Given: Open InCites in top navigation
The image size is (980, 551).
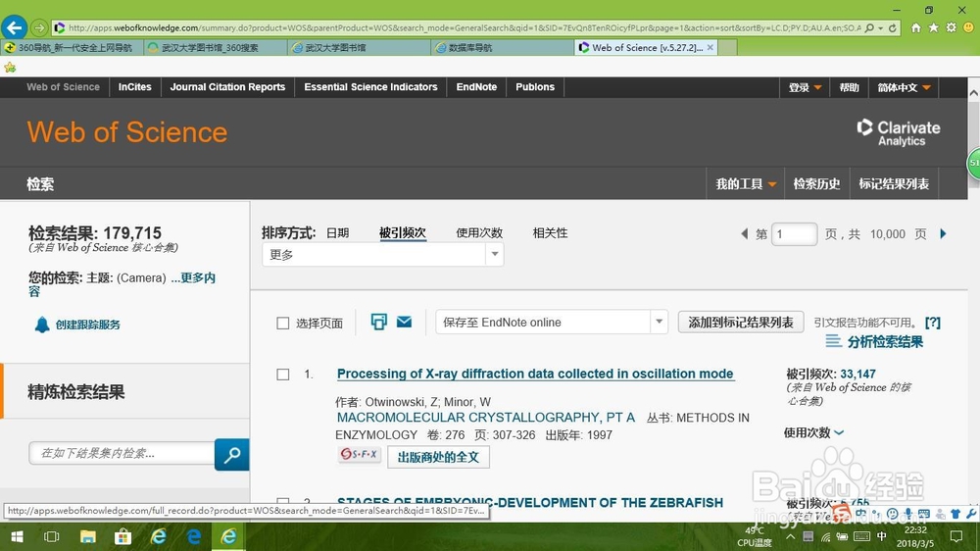Looking at the screenshot, I should (x=135, y=87).
